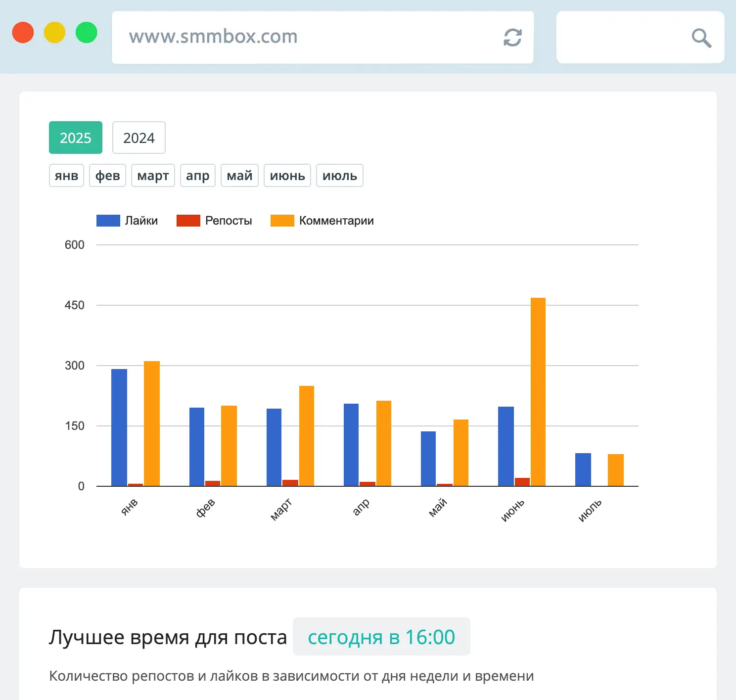Click the Репосты legend label

[229, 221]
